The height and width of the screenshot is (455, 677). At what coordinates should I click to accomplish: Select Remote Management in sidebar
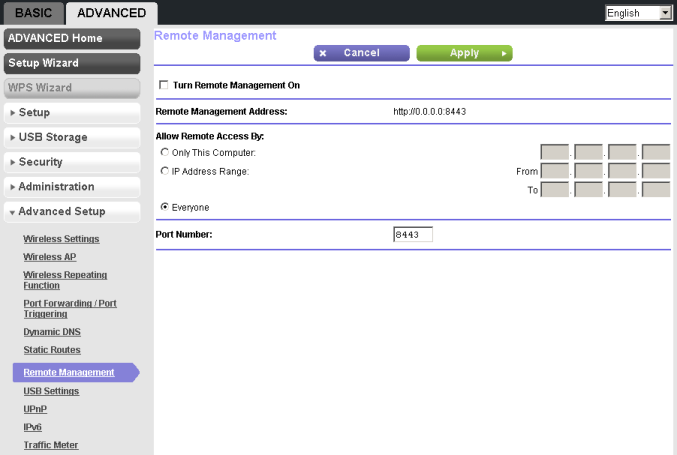[x=69, y=373]
